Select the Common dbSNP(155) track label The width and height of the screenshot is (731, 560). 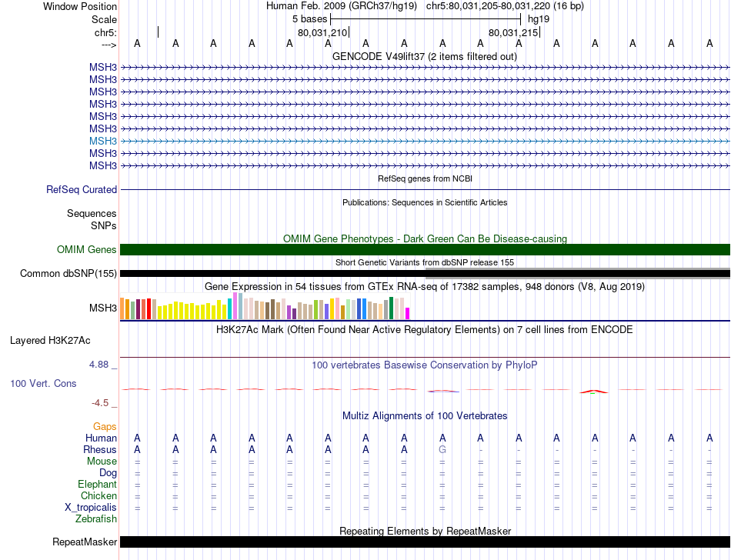[x=68, y=273]
